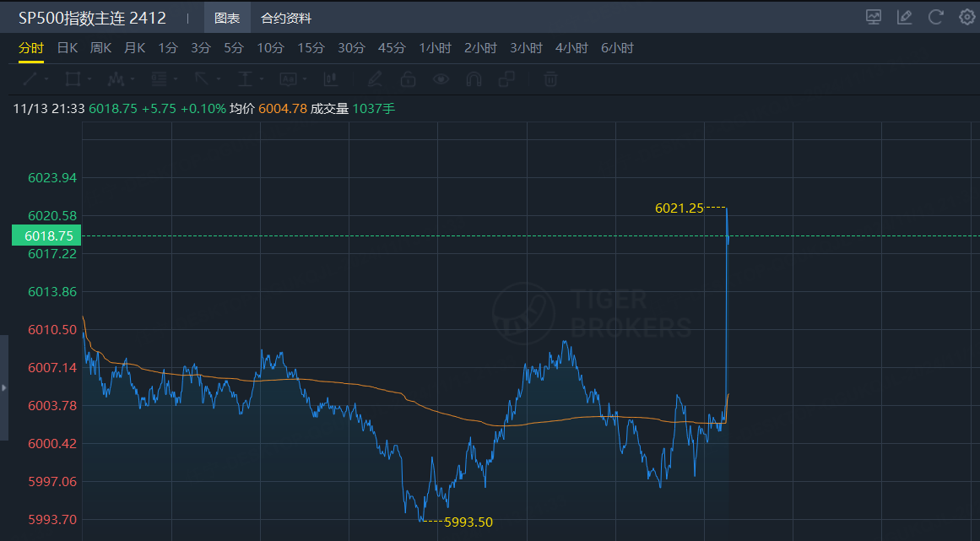Viewport: 980px width, 541px height.
Task: Refresh the chart with the reload icon
Action: pos(935,17)
